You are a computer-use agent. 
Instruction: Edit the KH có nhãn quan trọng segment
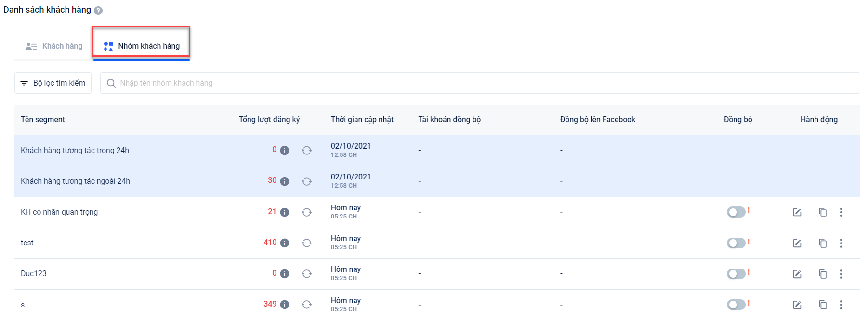click(x=797, y=212)
